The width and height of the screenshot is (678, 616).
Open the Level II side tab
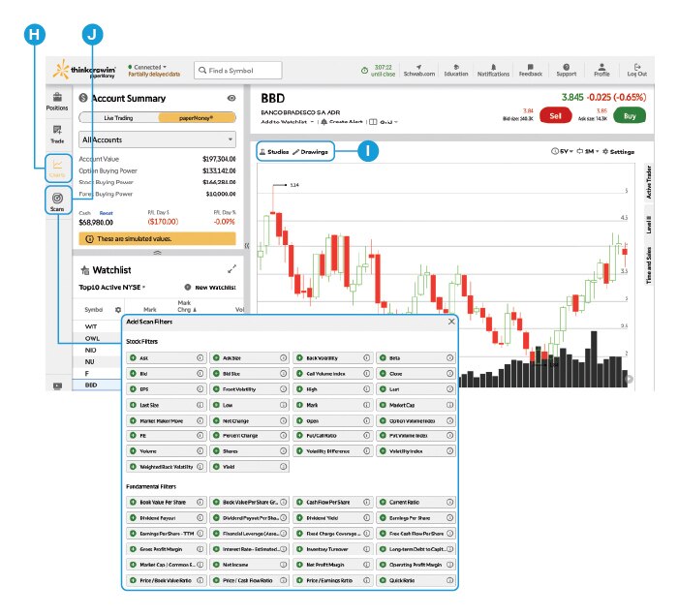click(649, 225)
